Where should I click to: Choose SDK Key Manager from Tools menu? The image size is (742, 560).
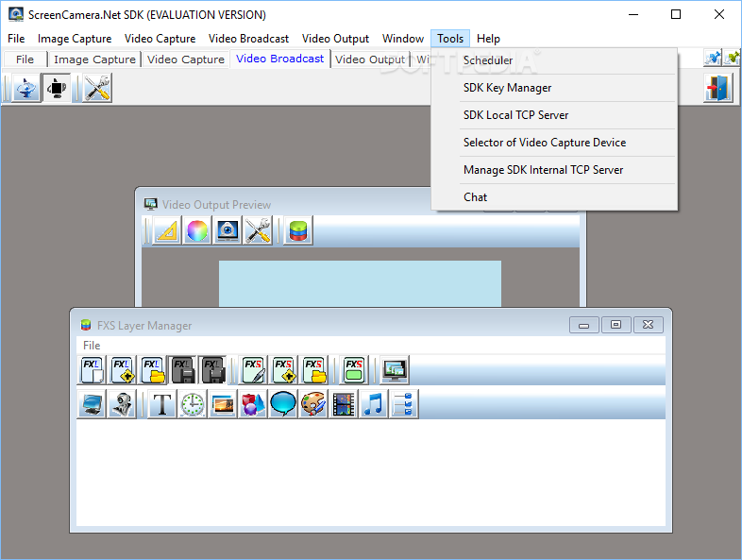point(554,88)
